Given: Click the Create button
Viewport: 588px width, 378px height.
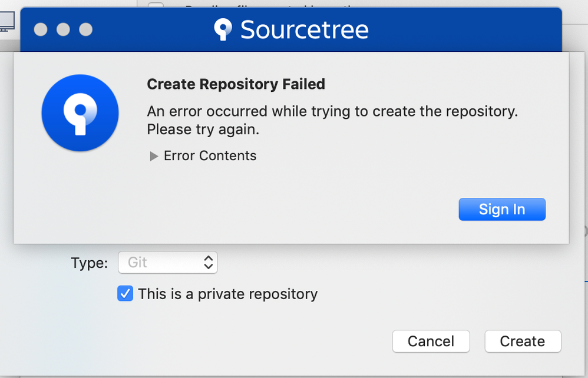Looking at the screenshot, I should (523, 341).
